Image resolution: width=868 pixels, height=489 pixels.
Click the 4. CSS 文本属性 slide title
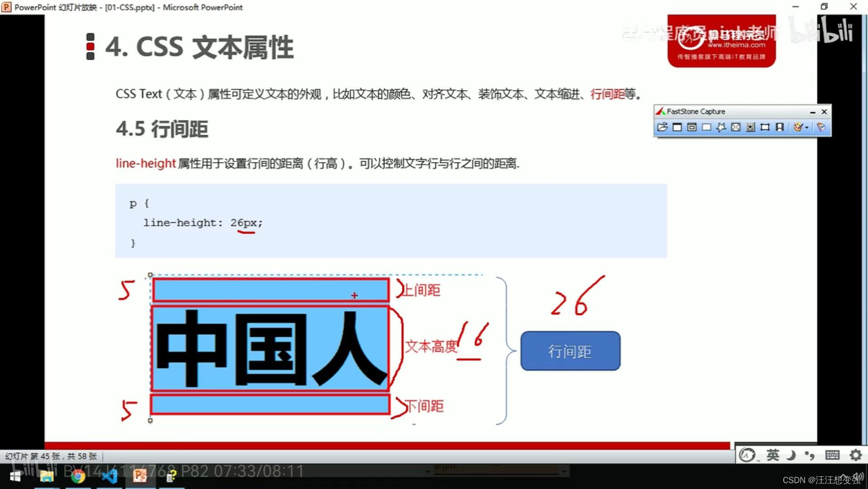click(x=199, y=47)
